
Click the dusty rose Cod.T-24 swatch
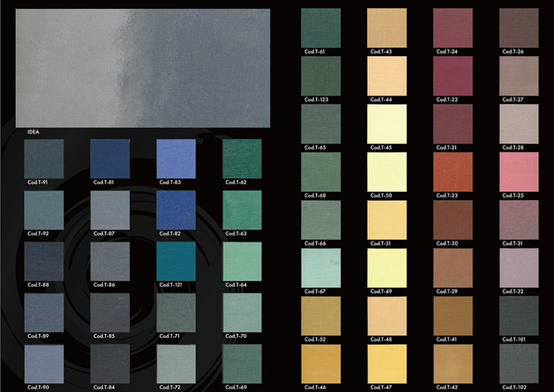[x=453, y=28]
